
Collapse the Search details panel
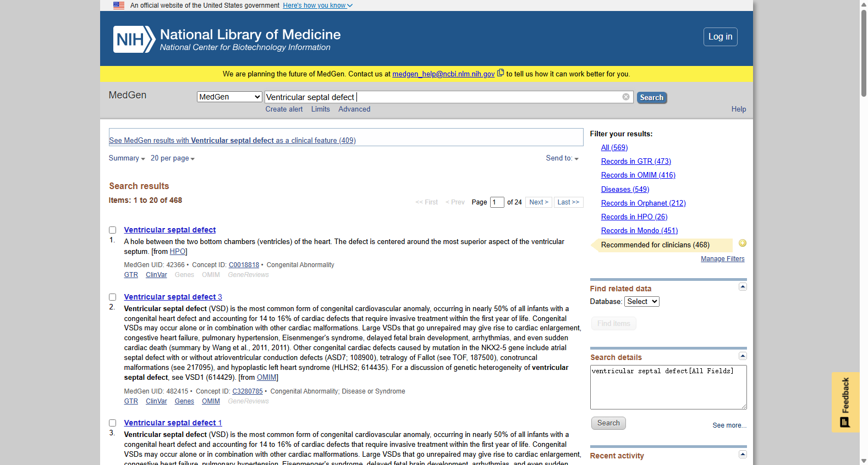(743, 356)
